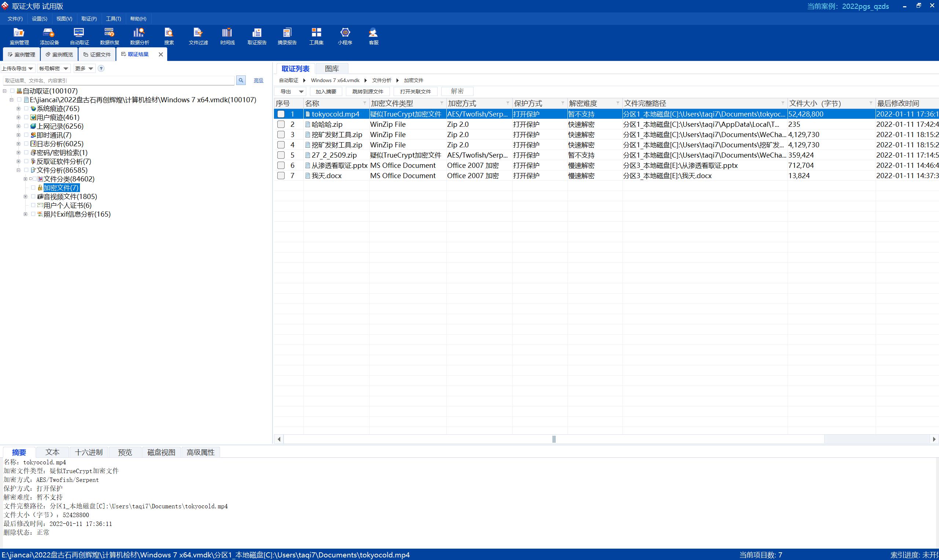Screen dimensions: 939x560
Task: Open 文件过滤 tool
Action: pyautogui.click(x=198, y=36)
